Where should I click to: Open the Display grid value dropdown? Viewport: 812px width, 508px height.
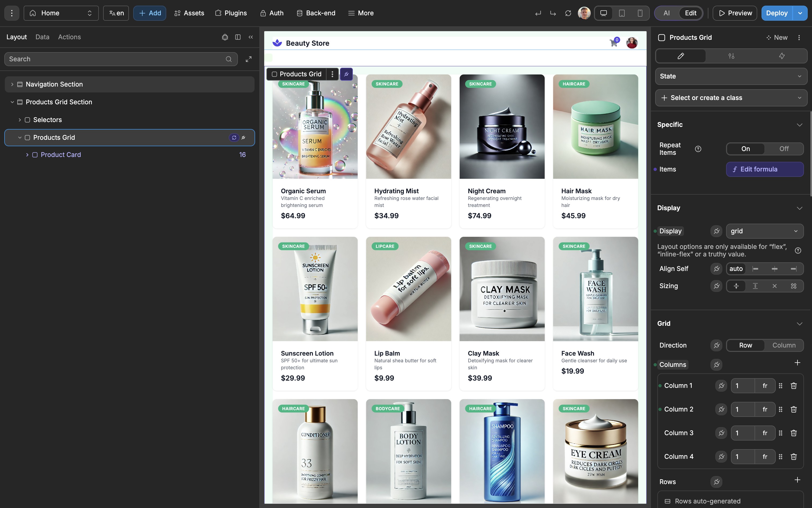[765, 231]
